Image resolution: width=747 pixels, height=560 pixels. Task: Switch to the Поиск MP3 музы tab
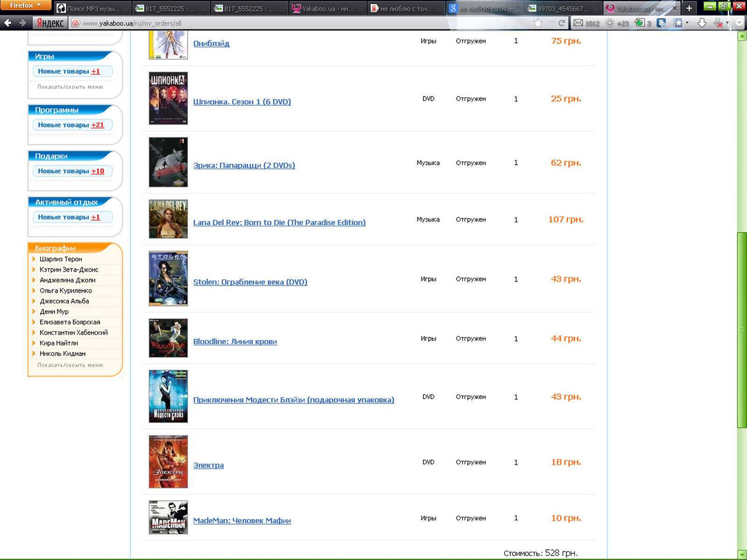pyautogui.click(x=92, y=8)
